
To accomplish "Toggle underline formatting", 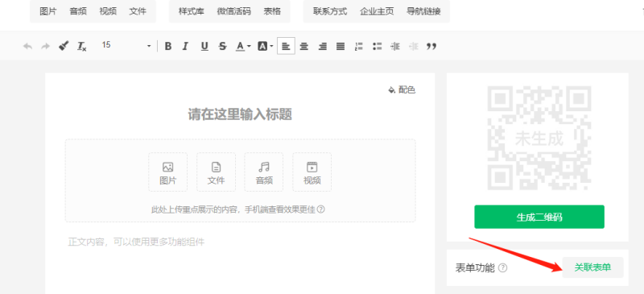I will (204, 46).
